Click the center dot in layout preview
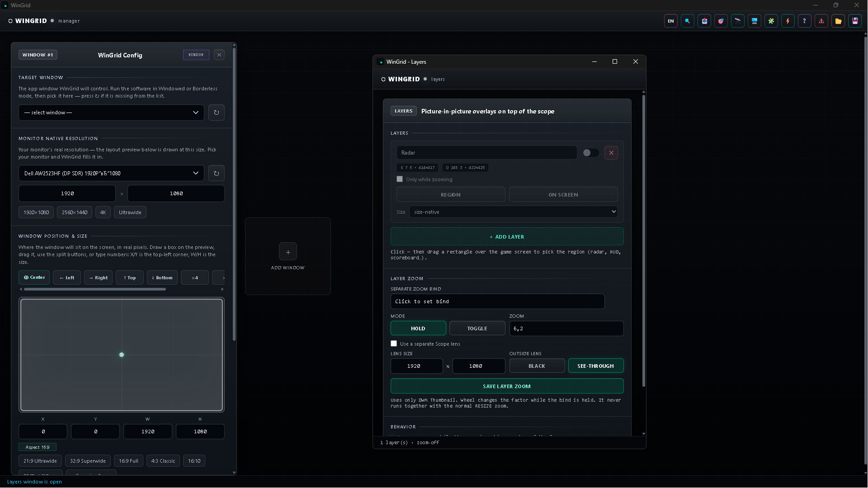The height and width of the screenshot is (488, 868). pos(122,355)
